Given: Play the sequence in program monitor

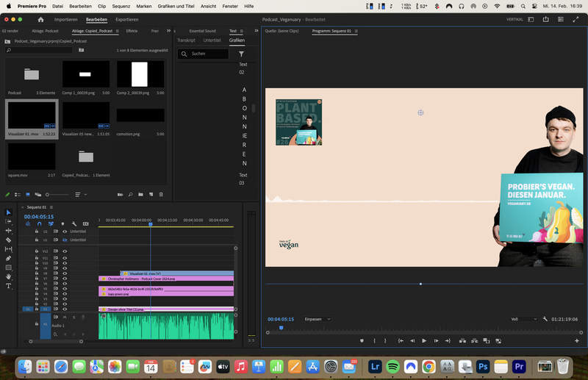Looking at the screenshot, I should click(x=424, y=341).
